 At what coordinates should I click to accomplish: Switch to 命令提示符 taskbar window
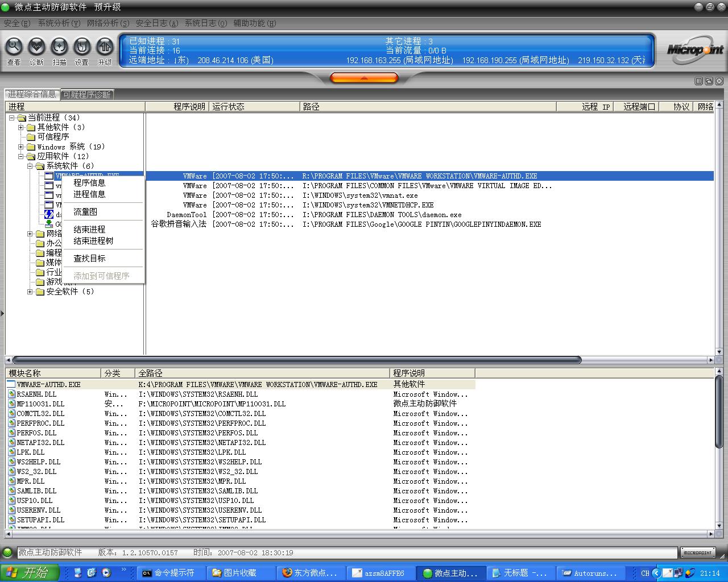[171, 573]
